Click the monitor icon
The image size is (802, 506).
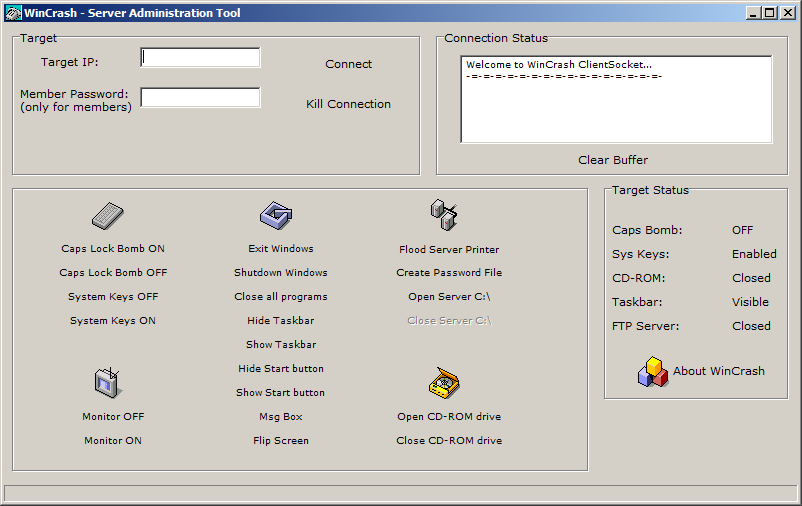[x=107, y=383]
